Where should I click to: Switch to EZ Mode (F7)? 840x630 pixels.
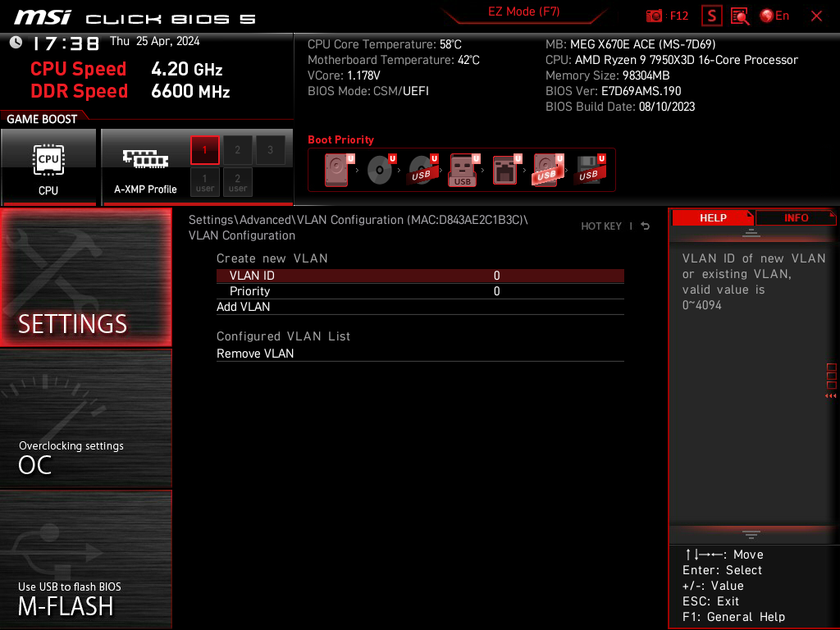point(523,11)
